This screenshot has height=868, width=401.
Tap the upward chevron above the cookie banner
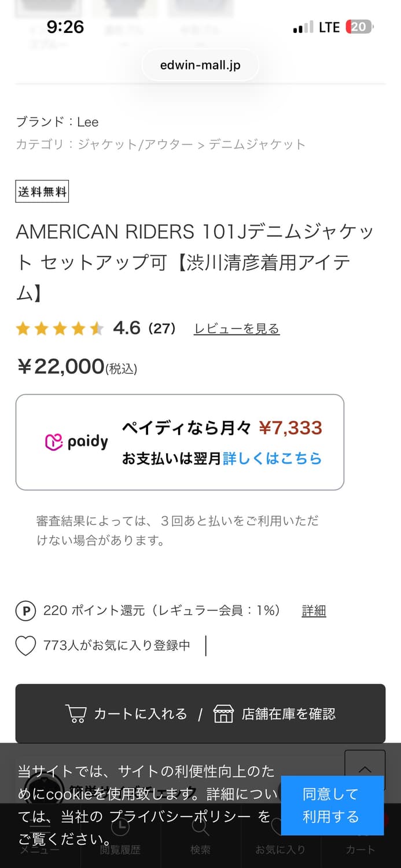[x=365, y=770]
